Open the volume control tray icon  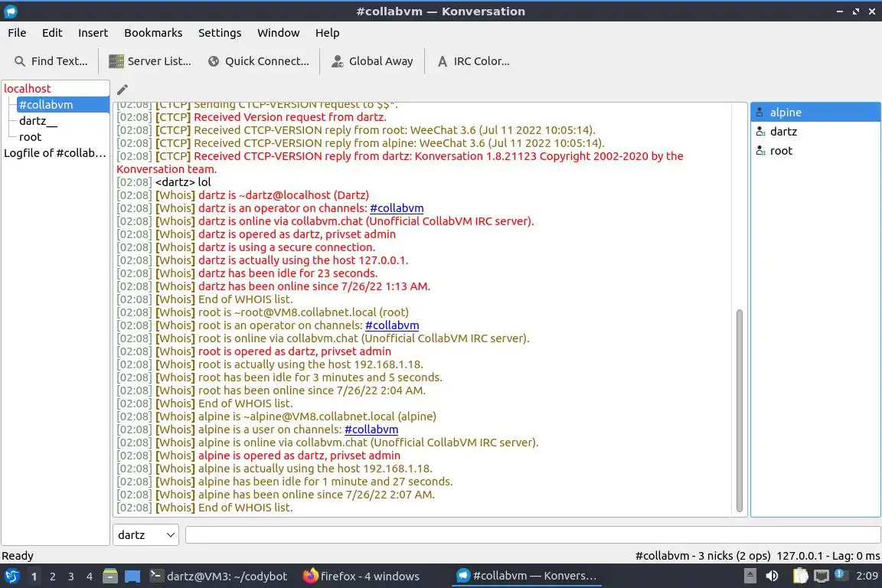pyautogui.click(x=773, y=577)
